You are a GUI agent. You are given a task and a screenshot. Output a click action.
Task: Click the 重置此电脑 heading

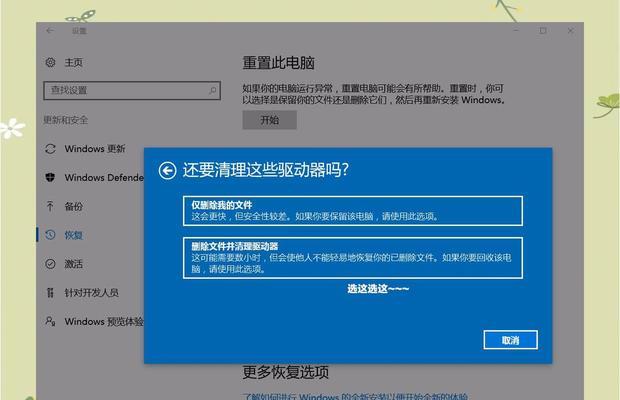click(278, 63)
